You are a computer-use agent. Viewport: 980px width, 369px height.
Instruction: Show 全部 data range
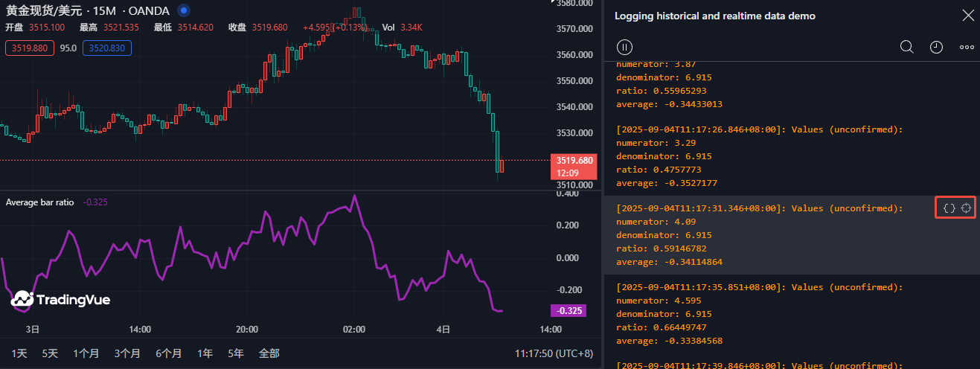click(x=269, y=353)
